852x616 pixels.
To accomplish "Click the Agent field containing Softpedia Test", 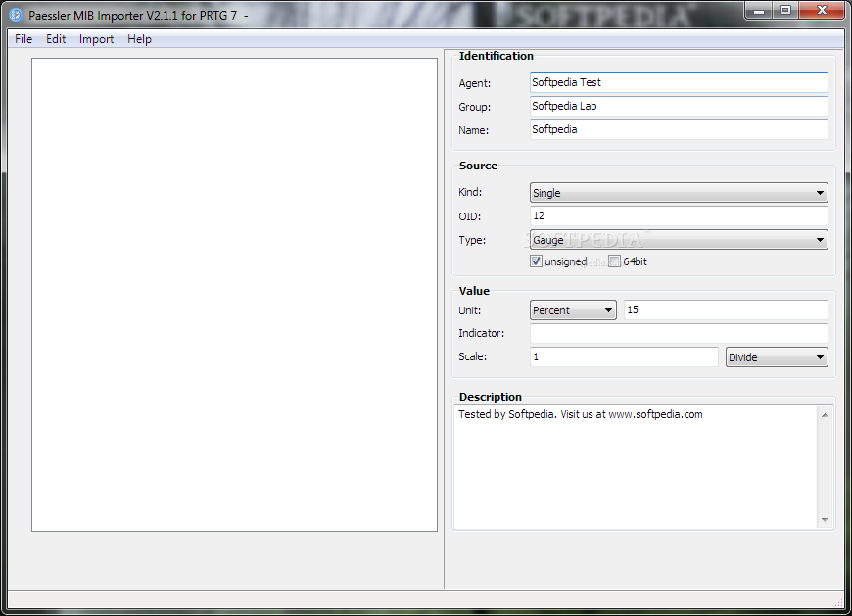I will 679,82.
